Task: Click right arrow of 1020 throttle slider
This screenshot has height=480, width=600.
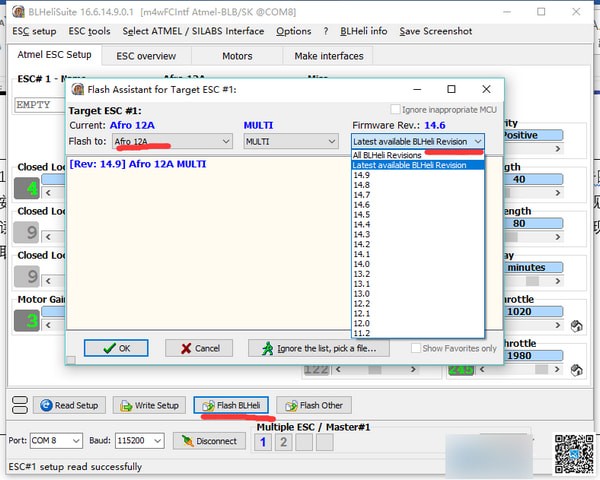Action: tap(558, 325)
